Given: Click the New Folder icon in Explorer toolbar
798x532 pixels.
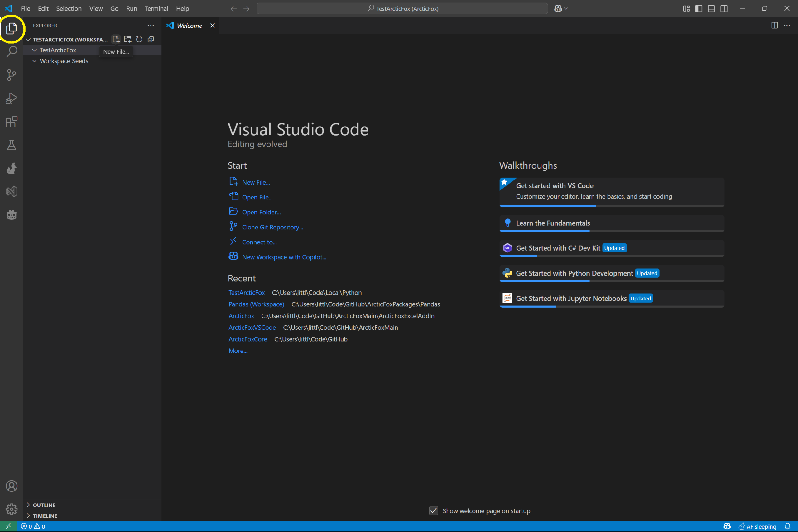Looking at the screenshot, I should (x=127, y=39).
